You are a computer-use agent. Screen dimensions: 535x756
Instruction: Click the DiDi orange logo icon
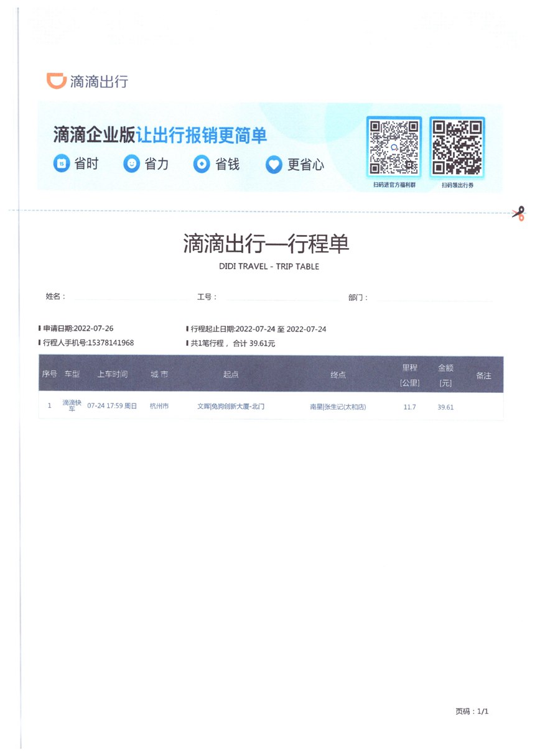coord(57,81)
